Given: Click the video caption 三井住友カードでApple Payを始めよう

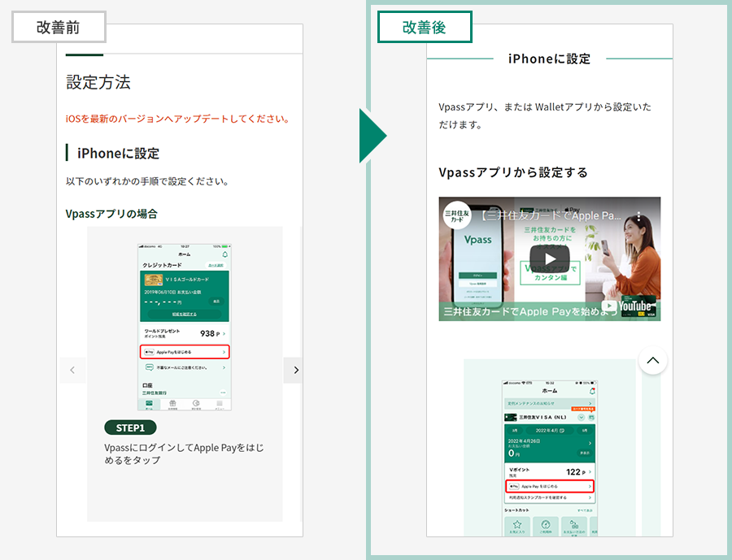Looking at the screenshot, I should click(529, 311).
